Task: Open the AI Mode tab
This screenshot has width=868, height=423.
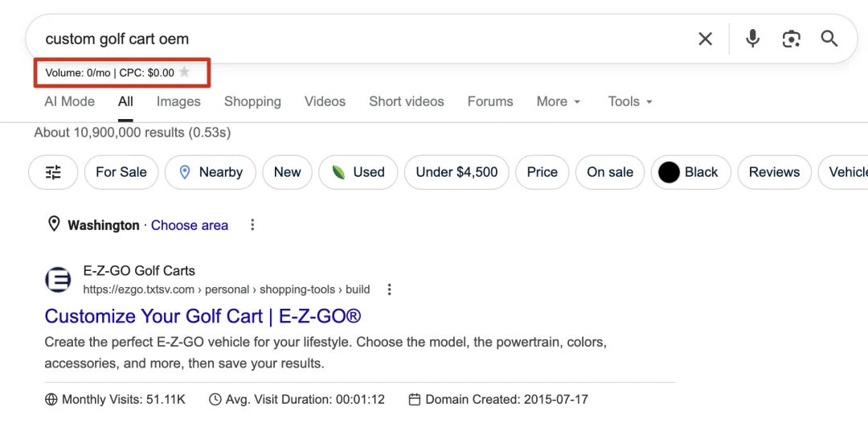Action: [69, 101]
